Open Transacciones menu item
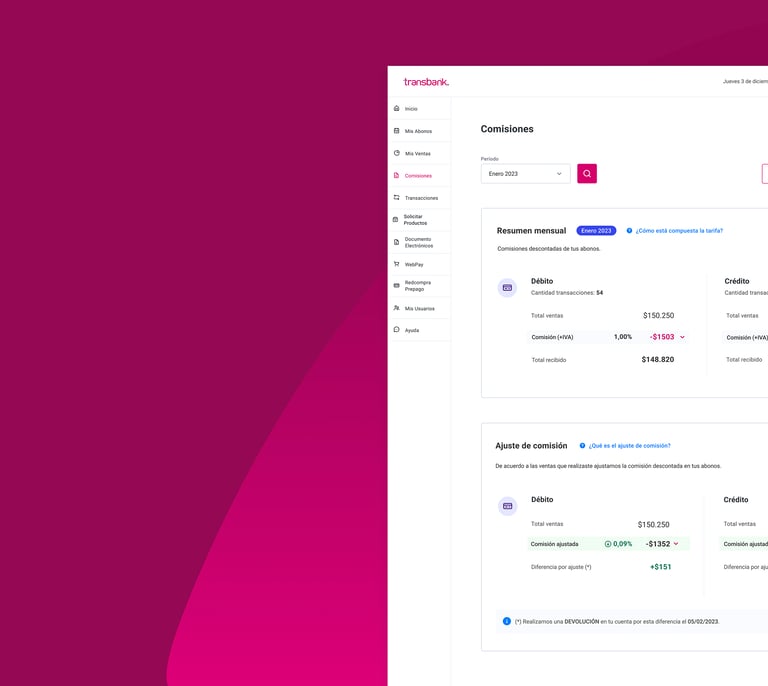 [x=419, y=198]
